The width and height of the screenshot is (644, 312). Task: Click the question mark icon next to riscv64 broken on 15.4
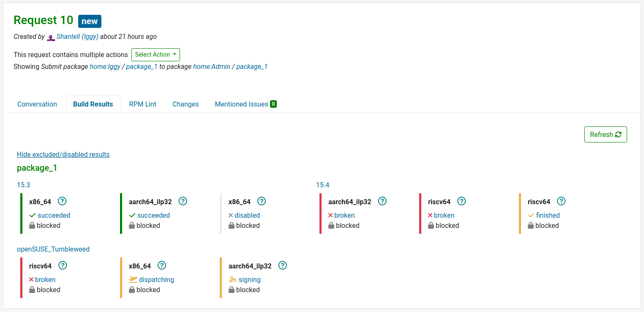click(x=461, y=201)
